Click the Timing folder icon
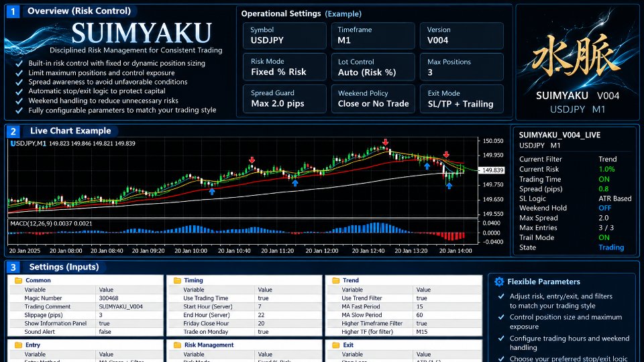This screenshot has height=362, width=644. pyautogui.click(x=177, y=280)
